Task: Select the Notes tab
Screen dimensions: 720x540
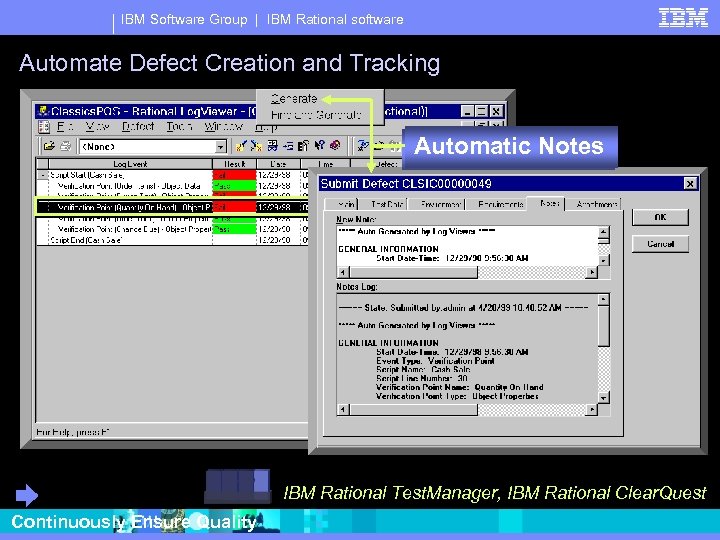Action: coord(546,203)
